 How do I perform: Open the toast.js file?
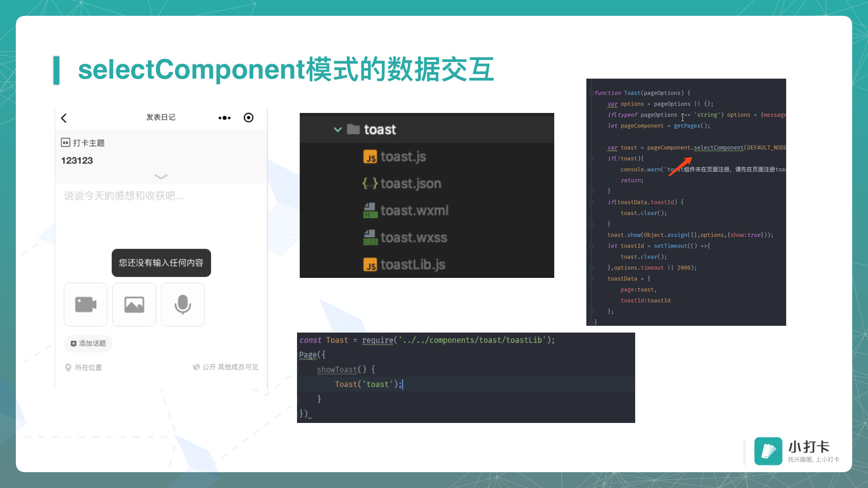403,157
